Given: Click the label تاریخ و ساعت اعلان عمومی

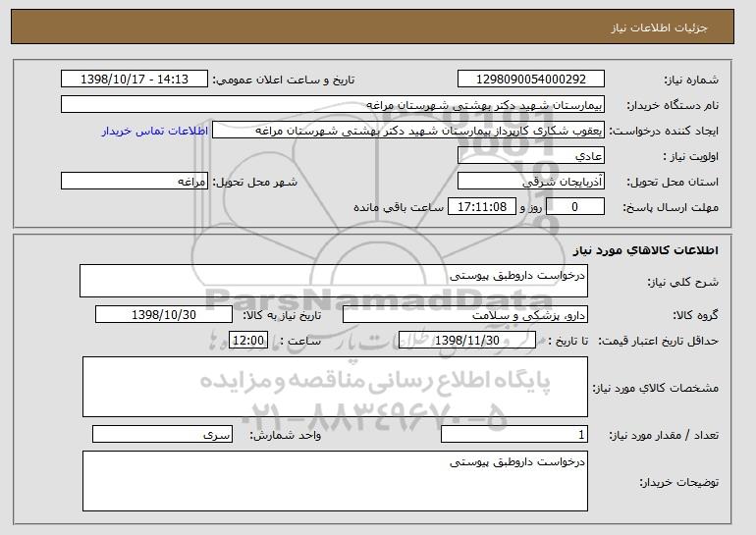Looking at the screenshot, I should pyautogui.click(x=284, y=80).
